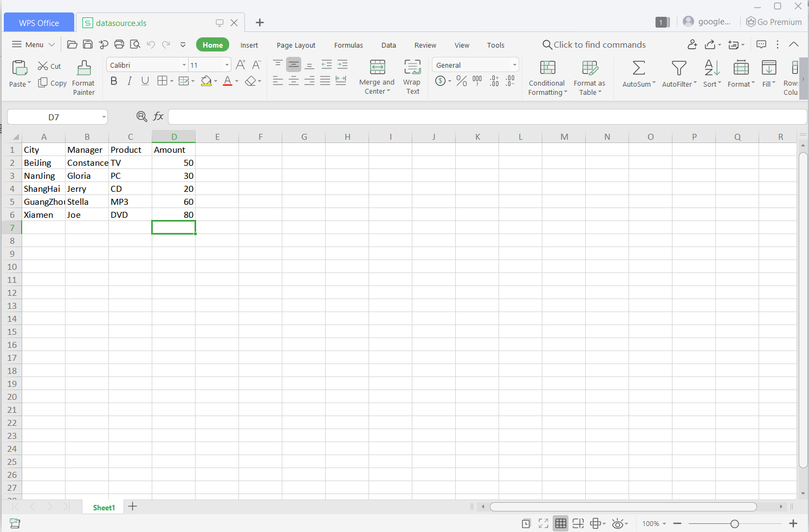Click the Open file folder icon
The image size is (809, 532).
point(72,44)
